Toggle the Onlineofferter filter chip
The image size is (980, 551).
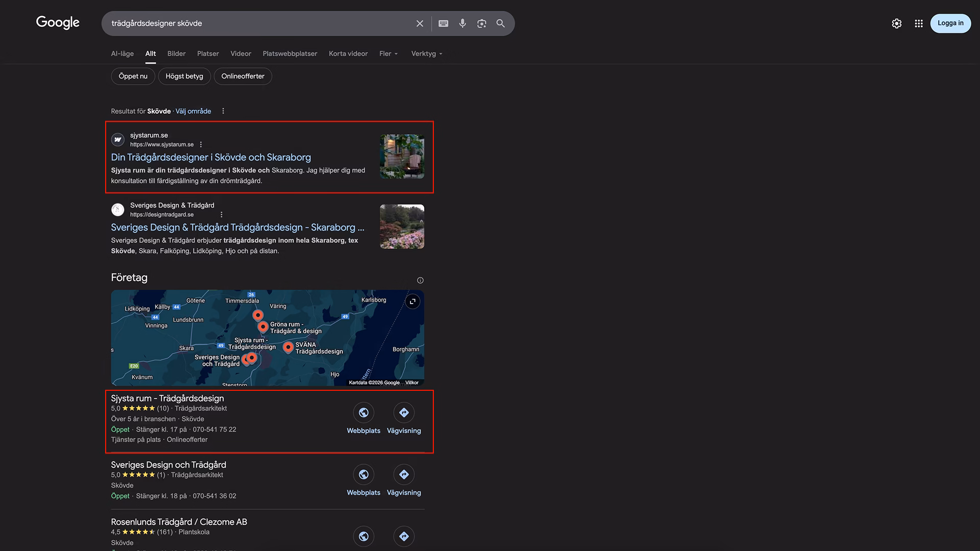click(243, 77)
